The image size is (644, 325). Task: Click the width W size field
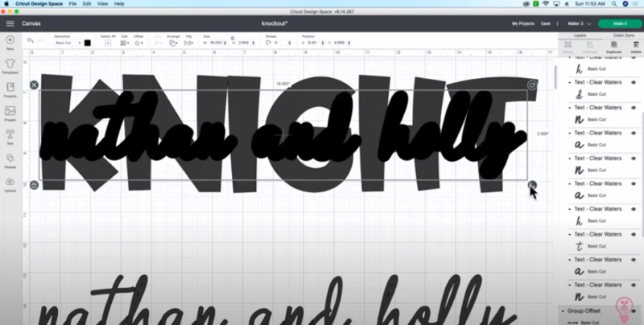coord(217,43)
